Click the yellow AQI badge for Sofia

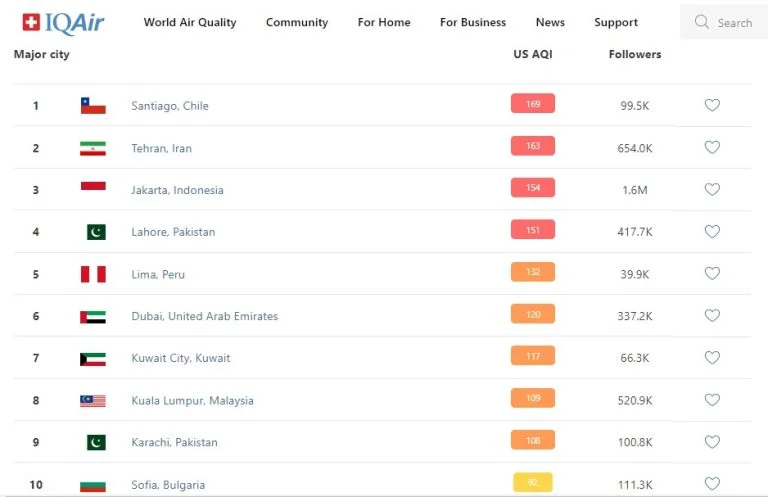pos(533,482)
